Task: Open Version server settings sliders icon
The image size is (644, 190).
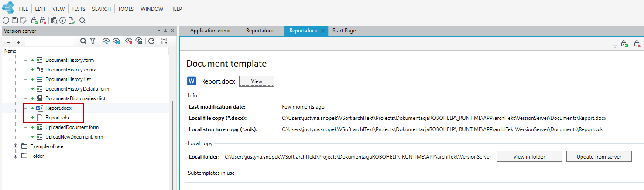Action: point(164,41)
